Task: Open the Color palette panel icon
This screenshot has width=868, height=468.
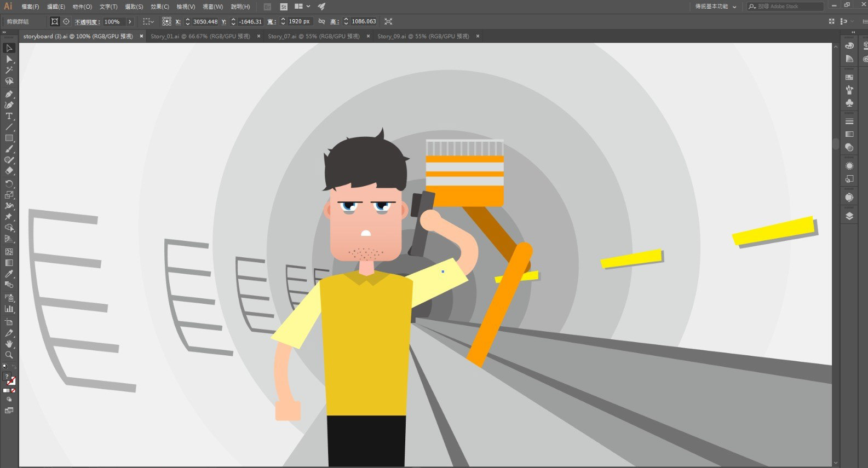Action: coord(849,46)
